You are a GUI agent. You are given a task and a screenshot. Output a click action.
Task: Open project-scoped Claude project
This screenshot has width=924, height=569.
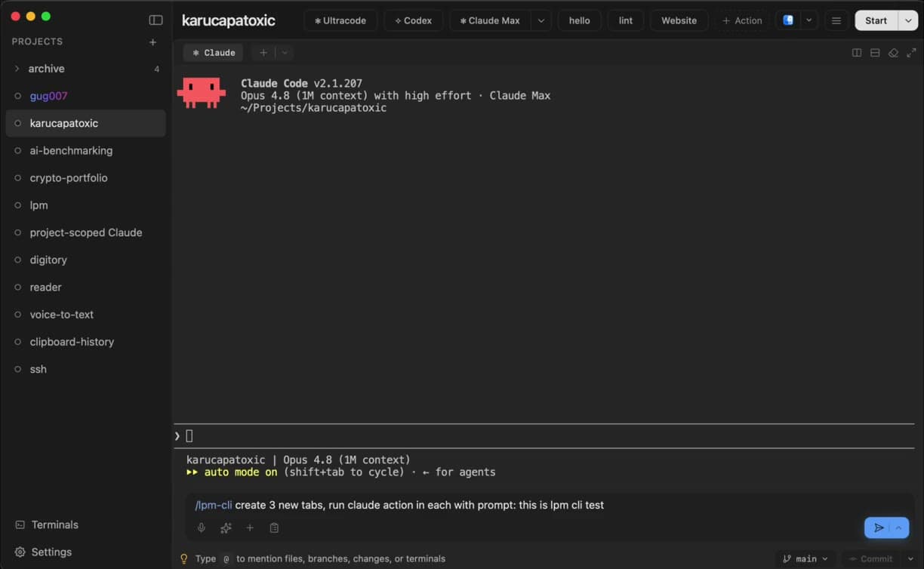tap(85, 232)
